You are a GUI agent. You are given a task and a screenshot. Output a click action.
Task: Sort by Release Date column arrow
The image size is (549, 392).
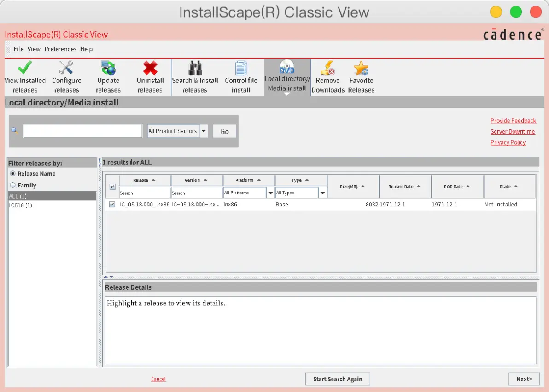419,187
